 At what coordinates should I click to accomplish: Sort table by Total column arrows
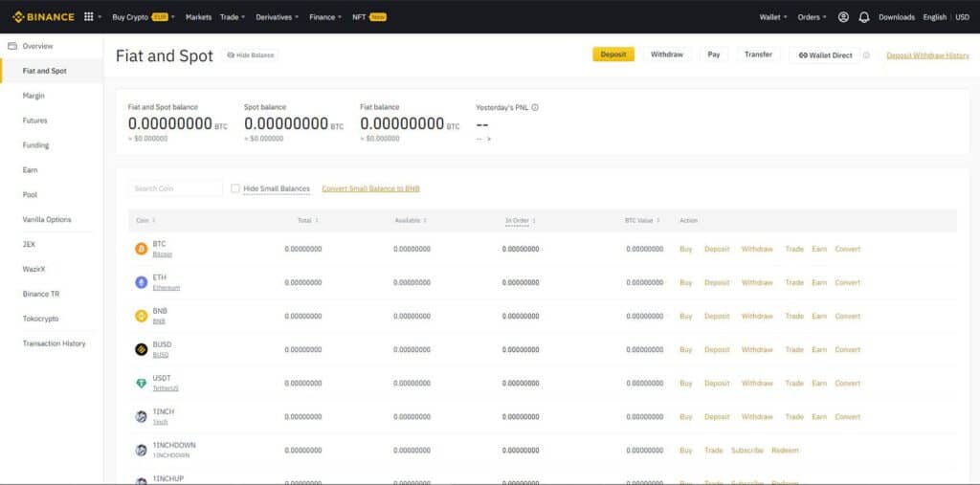(316, 220)
